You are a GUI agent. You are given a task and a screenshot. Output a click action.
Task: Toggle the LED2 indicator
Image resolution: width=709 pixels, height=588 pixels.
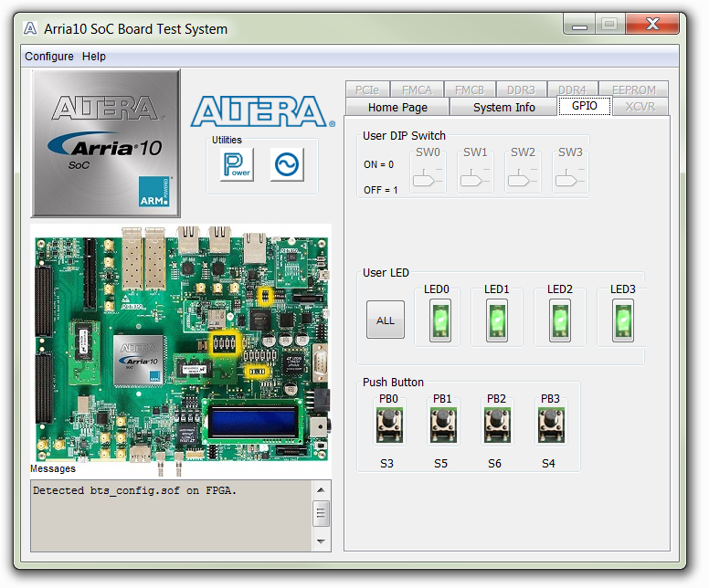click(x=559, y=321)
